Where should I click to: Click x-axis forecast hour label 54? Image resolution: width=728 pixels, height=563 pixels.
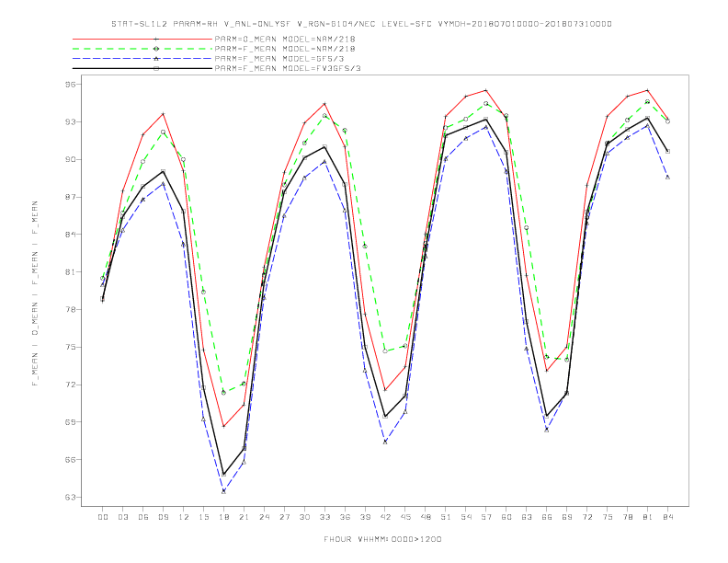466,517
